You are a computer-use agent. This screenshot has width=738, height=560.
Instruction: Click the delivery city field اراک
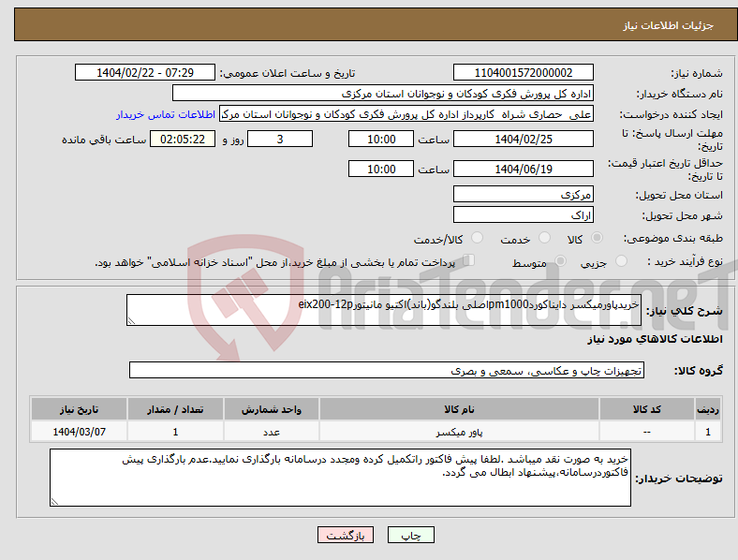(x=523, y=214)
